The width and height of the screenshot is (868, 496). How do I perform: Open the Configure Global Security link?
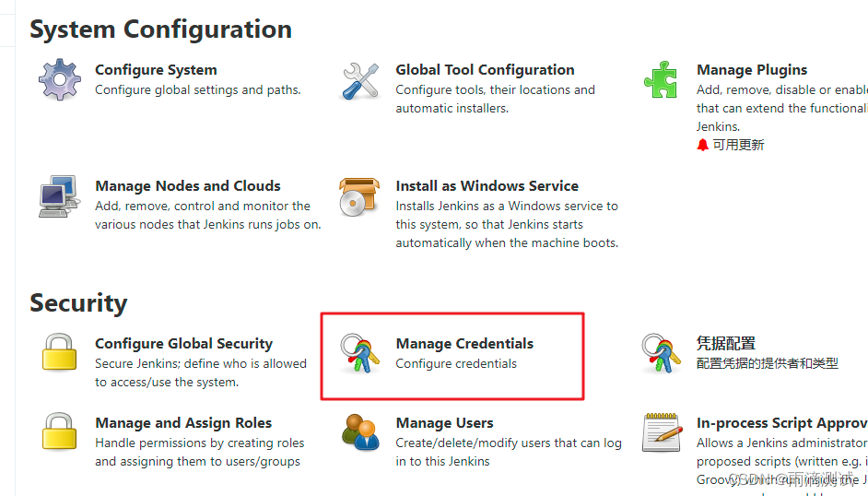point(183,344)
